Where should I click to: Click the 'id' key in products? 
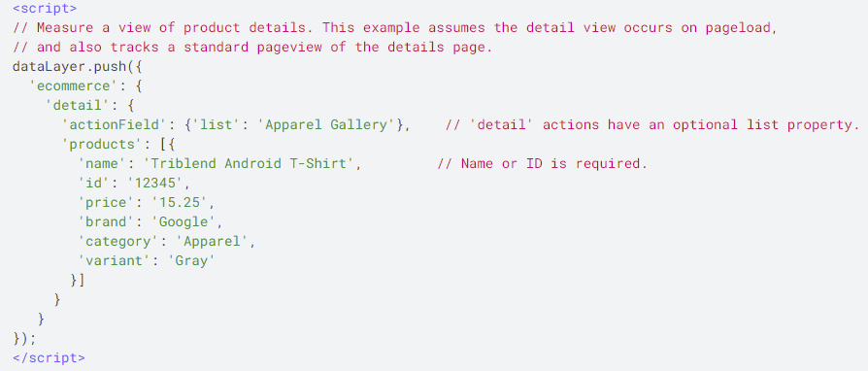tap(94, 184)
